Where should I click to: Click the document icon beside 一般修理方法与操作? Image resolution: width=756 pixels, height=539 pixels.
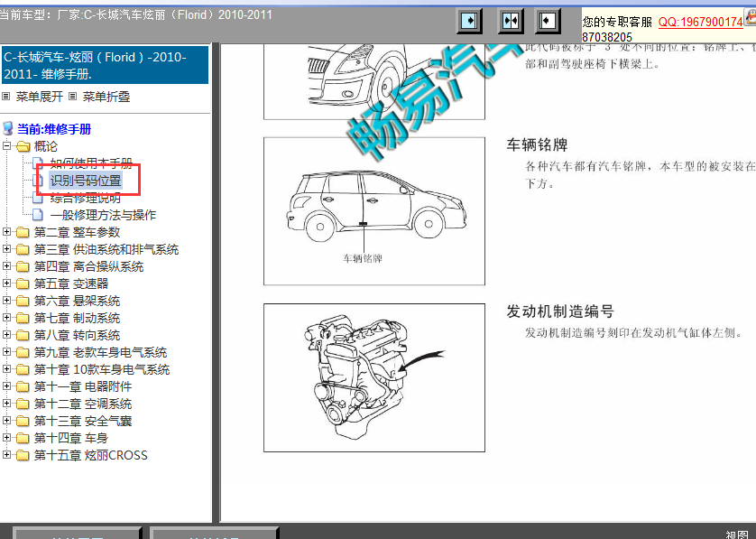(38, 215)
